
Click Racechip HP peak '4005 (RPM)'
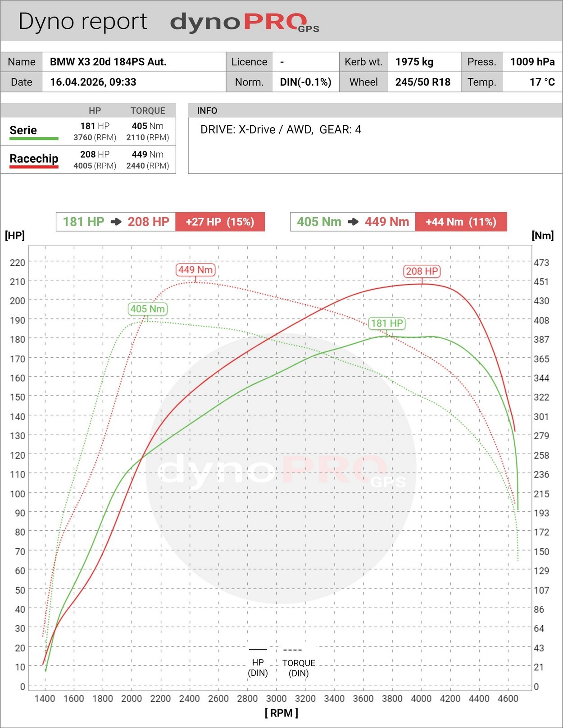(x=95, y=166)
